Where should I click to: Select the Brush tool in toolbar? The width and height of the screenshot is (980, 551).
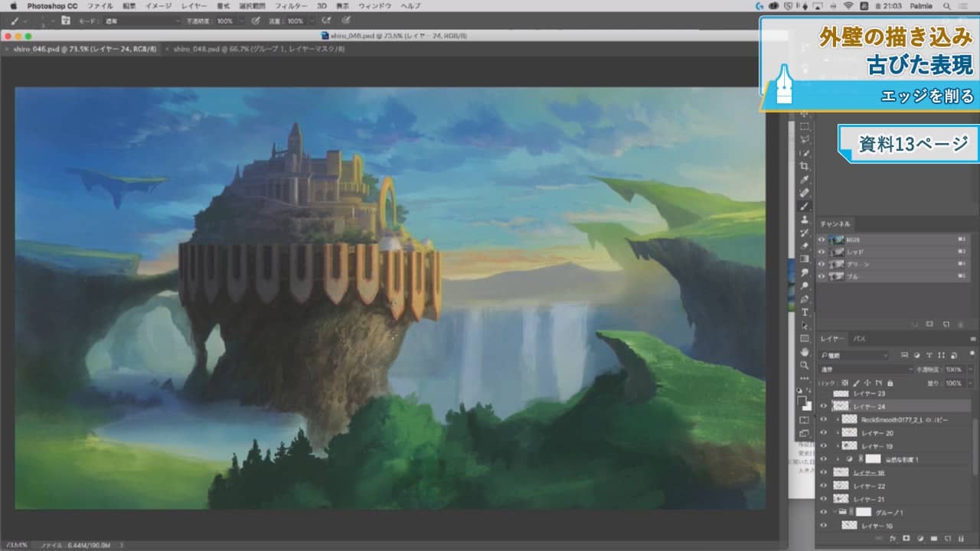(x=805, y=206)
